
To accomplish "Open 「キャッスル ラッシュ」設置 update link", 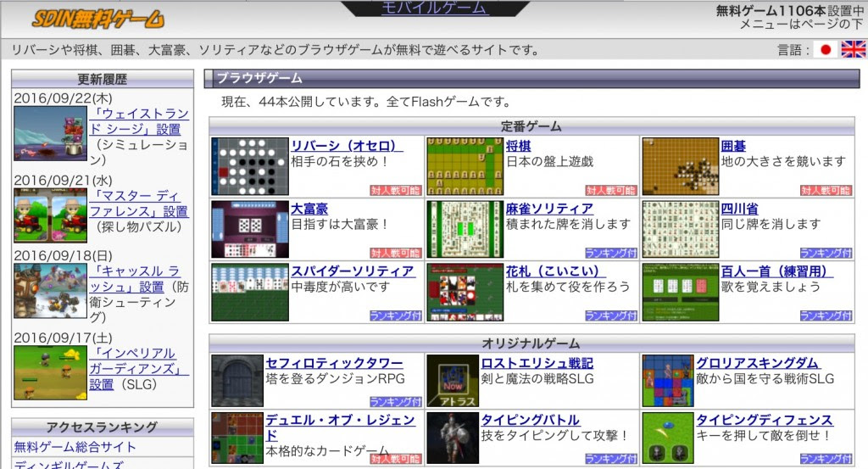I will click(135, 279).
